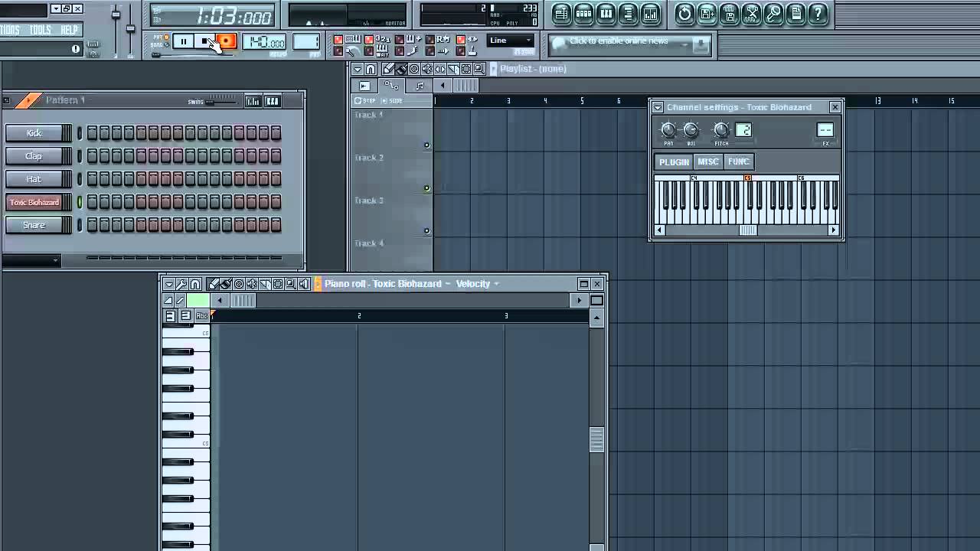The image size is (980, 551).
Task: Select the Hat channel button
Action: pos(34,179)
